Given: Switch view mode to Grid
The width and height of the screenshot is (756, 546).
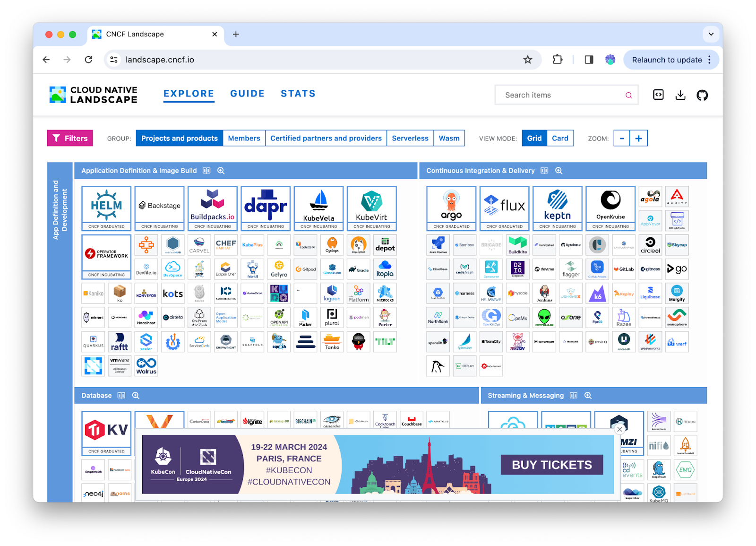Looking at the screenshot, I should (x=534, y=138).
